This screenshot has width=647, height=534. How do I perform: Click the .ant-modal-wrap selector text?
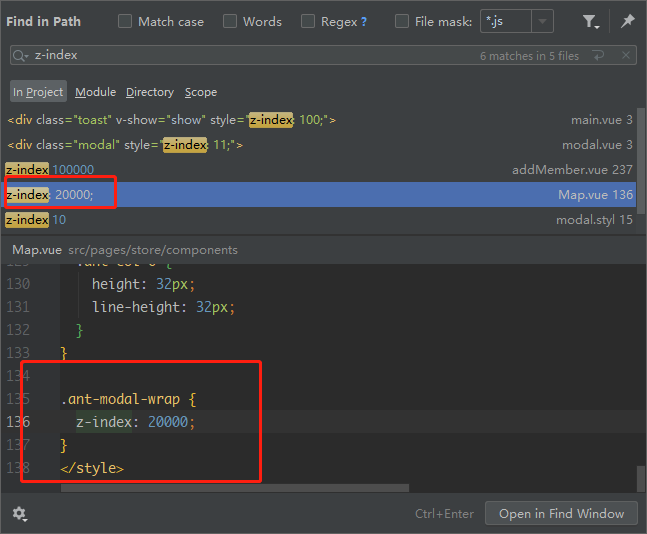coord(120,399)
